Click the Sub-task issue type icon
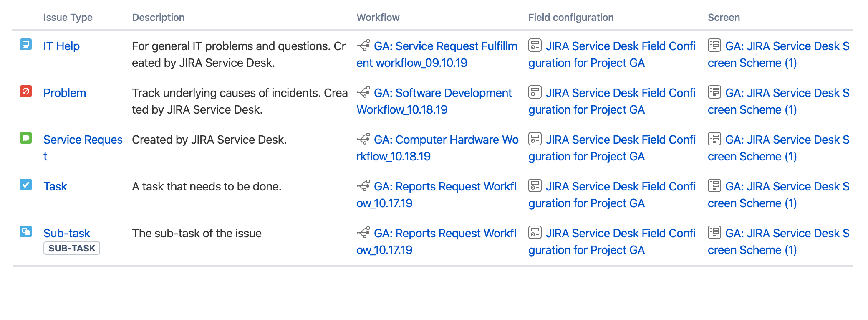This screenshot has width=868, height=320. pos(26,231)
